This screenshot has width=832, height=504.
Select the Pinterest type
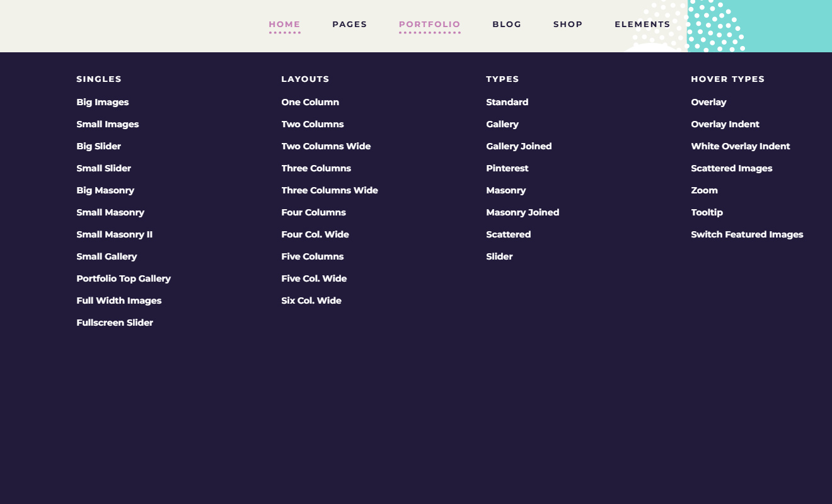[507, 168]
